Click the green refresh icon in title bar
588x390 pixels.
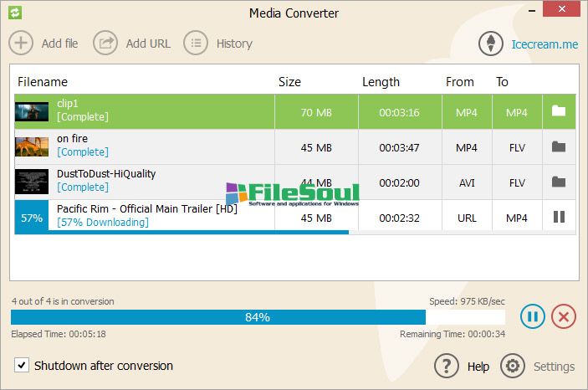15,13
